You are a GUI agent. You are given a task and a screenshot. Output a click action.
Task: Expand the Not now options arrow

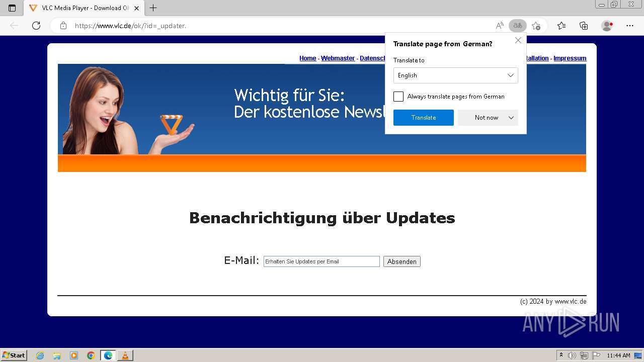(x=511, y=118)
